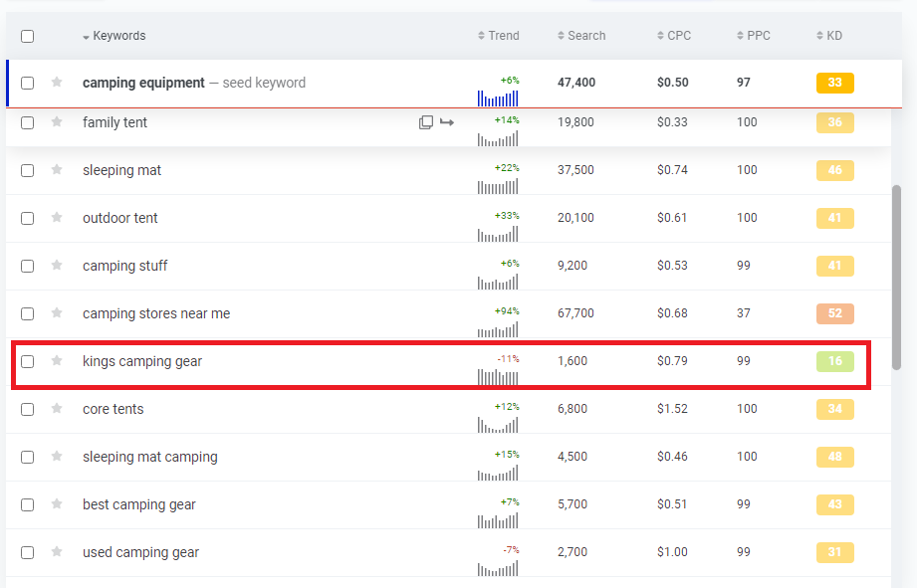Star the sleeping mat keyword
The height and width of the screenshot is (588, 917).
(x=57, y=169)
